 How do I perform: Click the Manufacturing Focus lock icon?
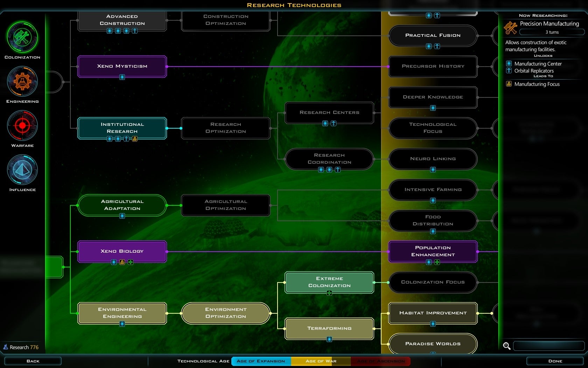509,84
